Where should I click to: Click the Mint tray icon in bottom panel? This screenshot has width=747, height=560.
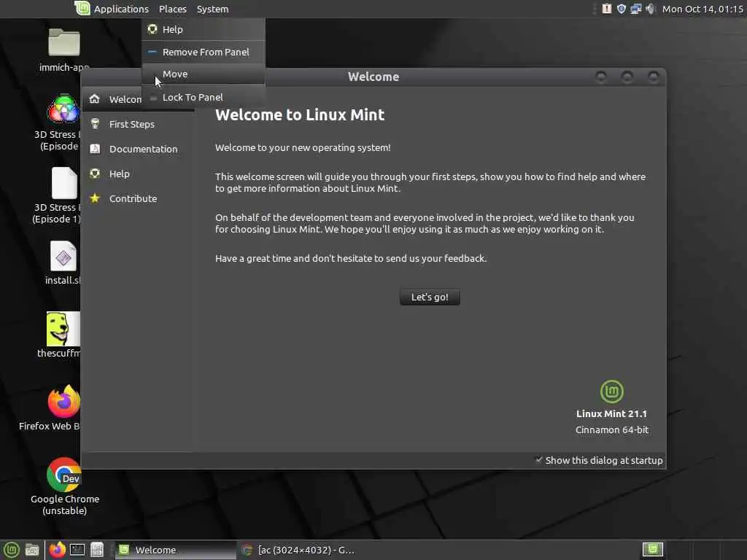(x=653, y=550)
